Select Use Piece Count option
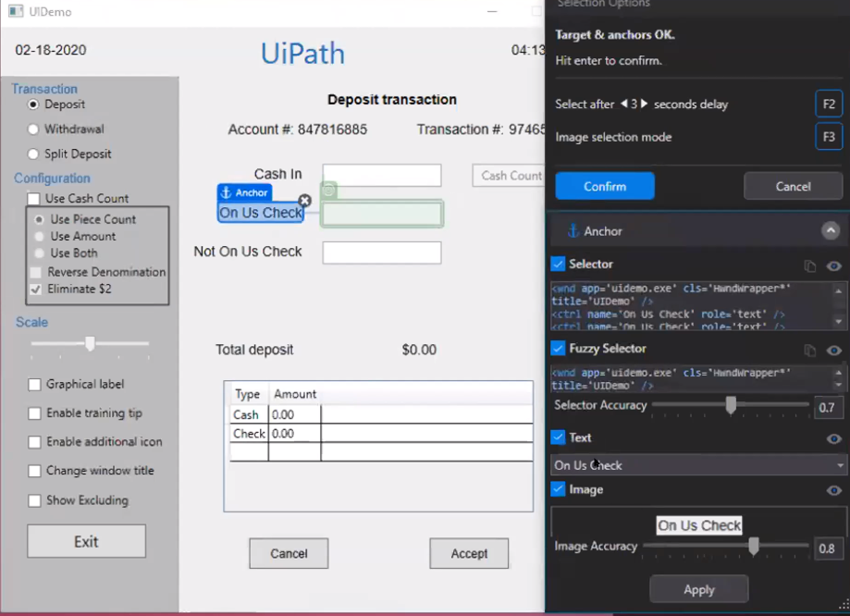 (x=39, y=219)
